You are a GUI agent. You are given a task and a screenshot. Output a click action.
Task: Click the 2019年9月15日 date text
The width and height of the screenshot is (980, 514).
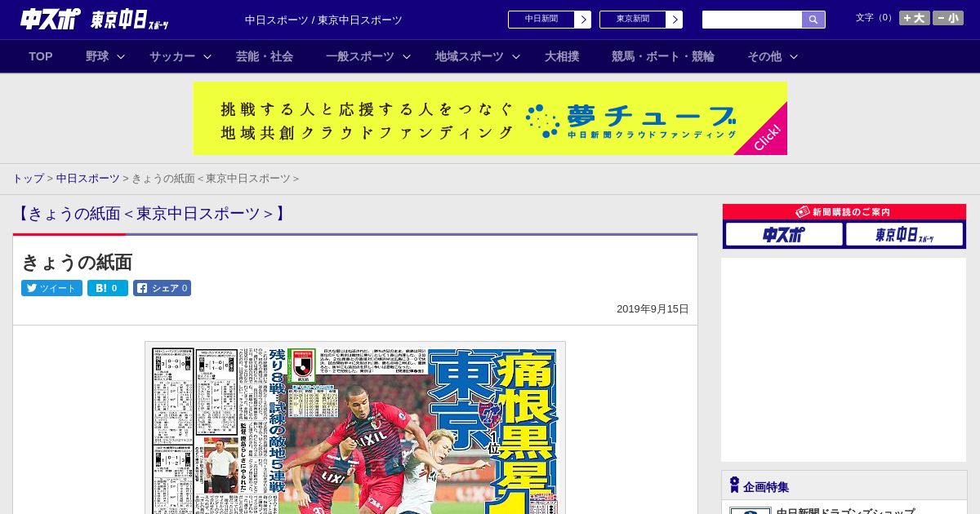coord(653,309)
